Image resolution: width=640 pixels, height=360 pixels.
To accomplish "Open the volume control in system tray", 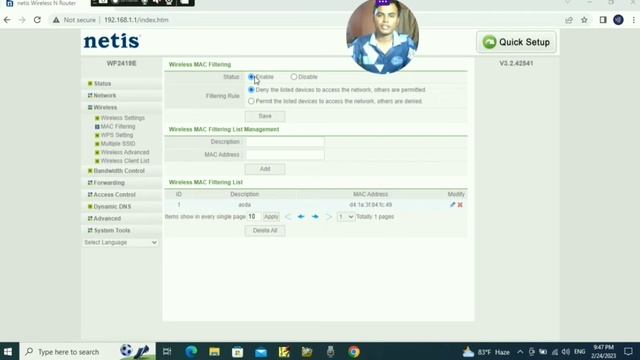I will coord(565,352).
